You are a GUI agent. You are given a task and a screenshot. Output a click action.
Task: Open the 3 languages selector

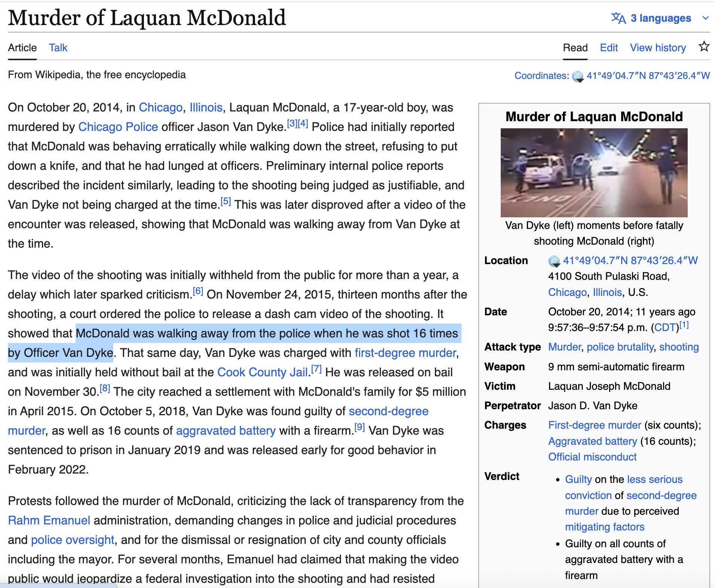pos(660,18)
